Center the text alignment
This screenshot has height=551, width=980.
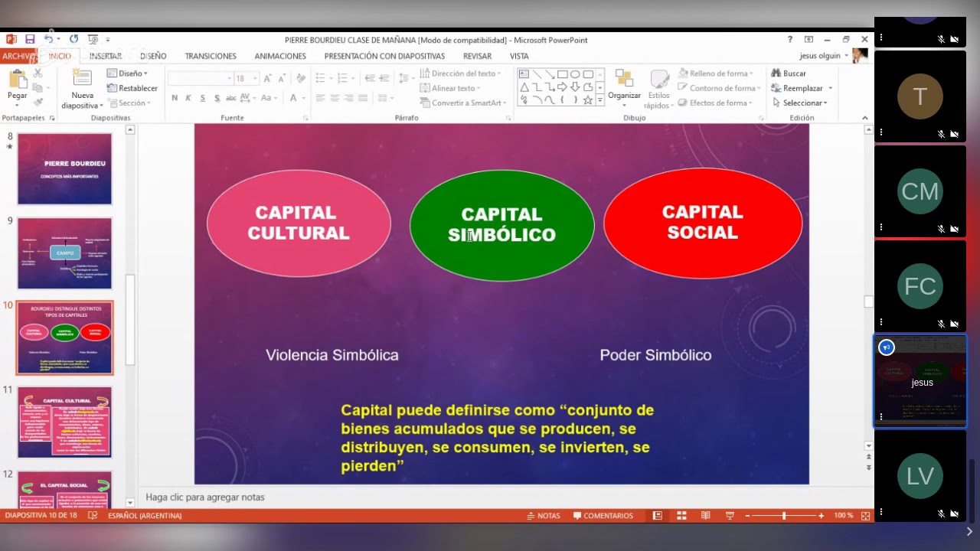335,98
